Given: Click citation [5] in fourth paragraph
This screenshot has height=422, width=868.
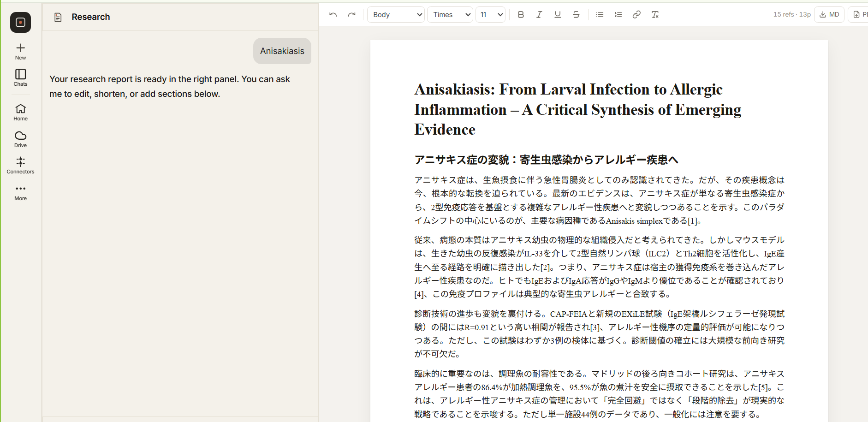Looking at the screenshot, I should coord(763,387).
